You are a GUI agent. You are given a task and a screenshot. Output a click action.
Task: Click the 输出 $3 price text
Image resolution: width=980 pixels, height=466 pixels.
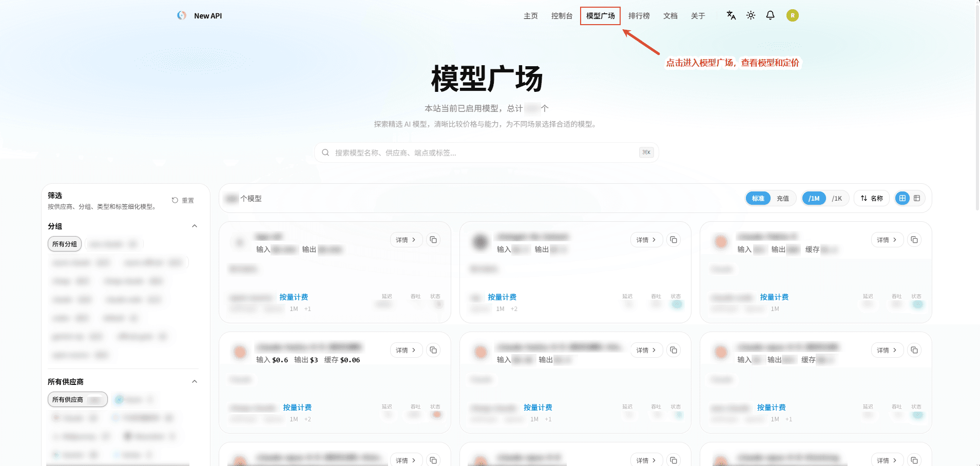(x=306, y=360)
